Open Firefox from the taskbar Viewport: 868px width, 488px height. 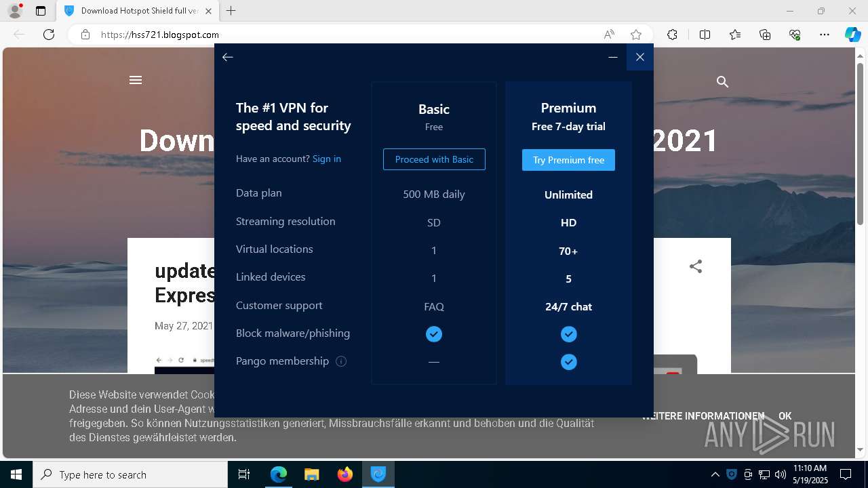pyautogui.click(x=344, y=474)
